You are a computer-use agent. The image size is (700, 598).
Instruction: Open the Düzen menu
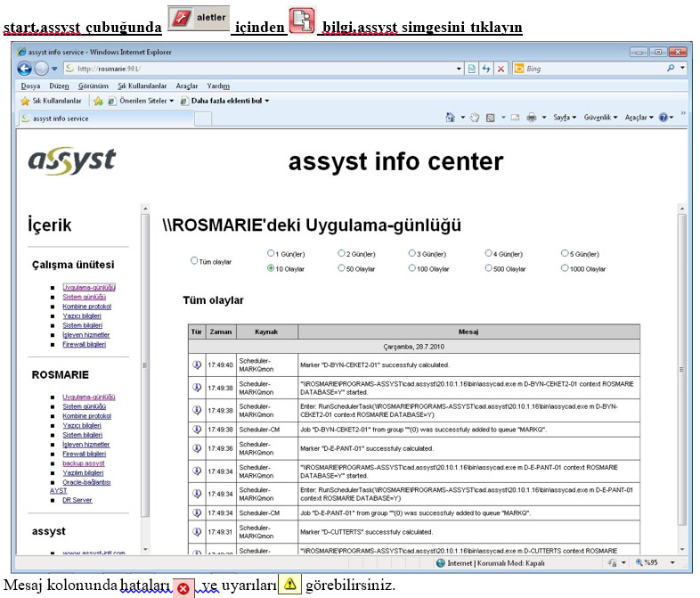pyautogui.click(x=59, y=86)
